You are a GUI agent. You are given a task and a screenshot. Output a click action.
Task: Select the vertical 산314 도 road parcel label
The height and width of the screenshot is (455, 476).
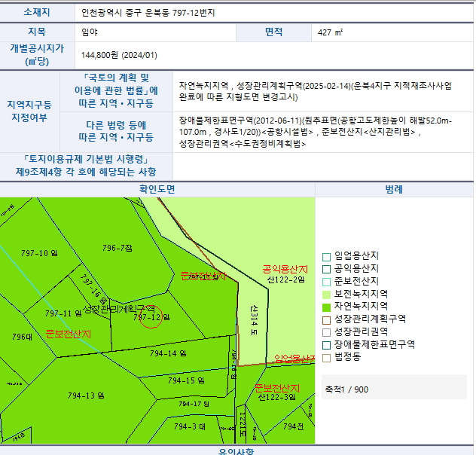(254, 320)
